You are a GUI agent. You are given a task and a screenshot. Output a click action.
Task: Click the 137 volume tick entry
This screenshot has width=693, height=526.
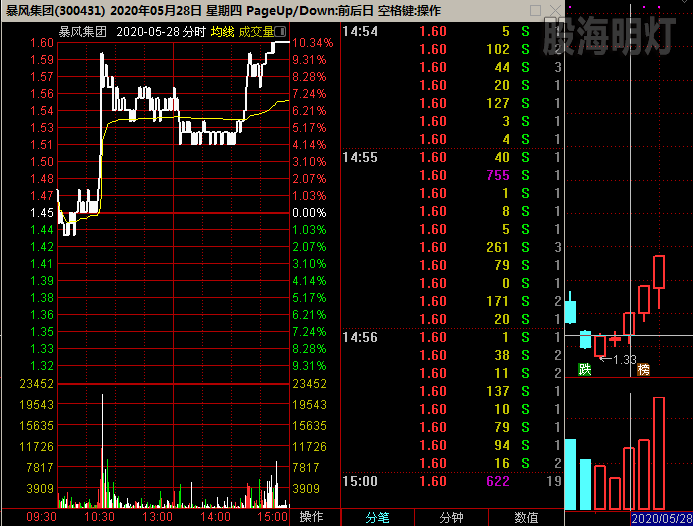(498, 392)
